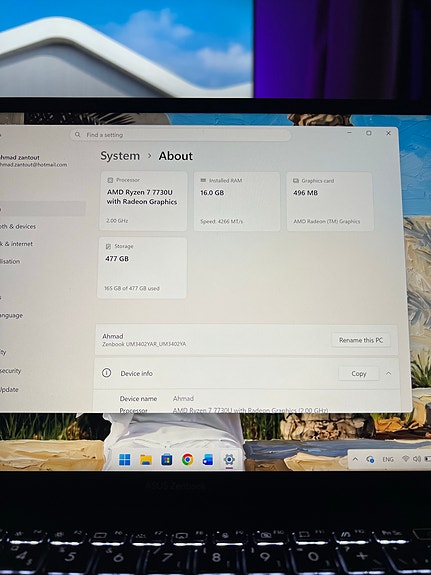Select the Ahmad zantout account profile
This screenshot has height=575, width=431.
point(33,161)
